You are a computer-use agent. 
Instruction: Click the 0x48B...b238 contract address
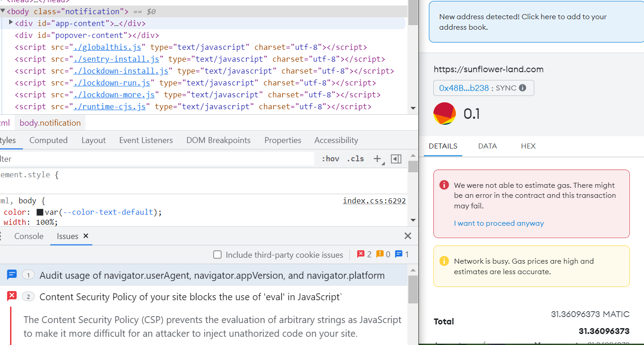point(464,88)
